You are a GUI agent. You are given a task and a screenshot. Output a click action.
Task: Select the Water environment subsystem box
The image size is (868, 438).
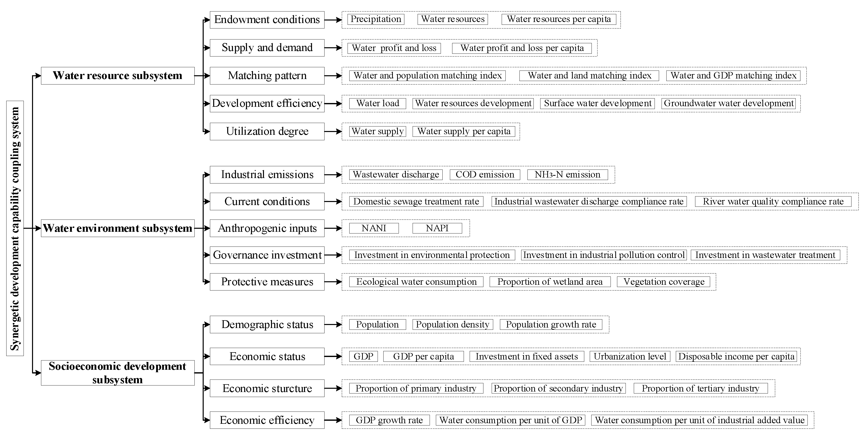(x=118, y=228)
